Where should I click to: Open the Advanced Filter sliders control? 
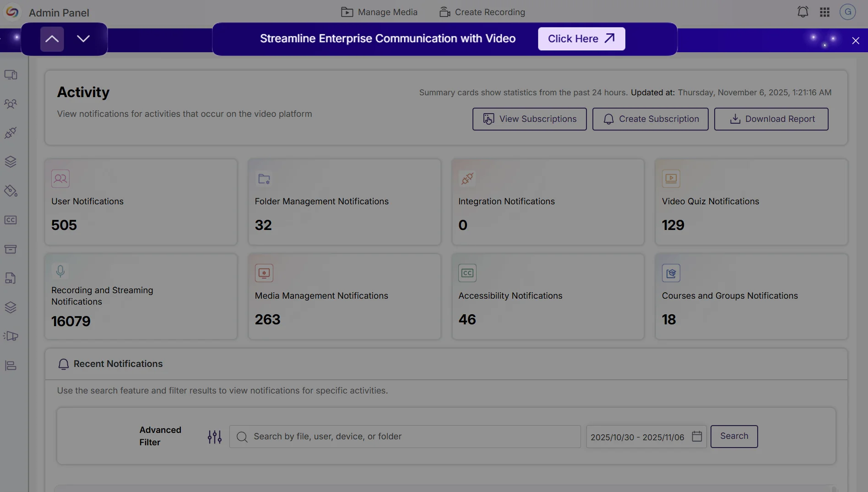pyautogui.click(x=214, y=437)
